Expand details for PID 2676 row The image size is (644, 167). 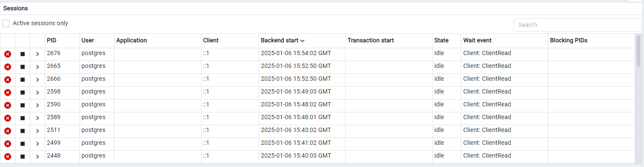point(38,54)
